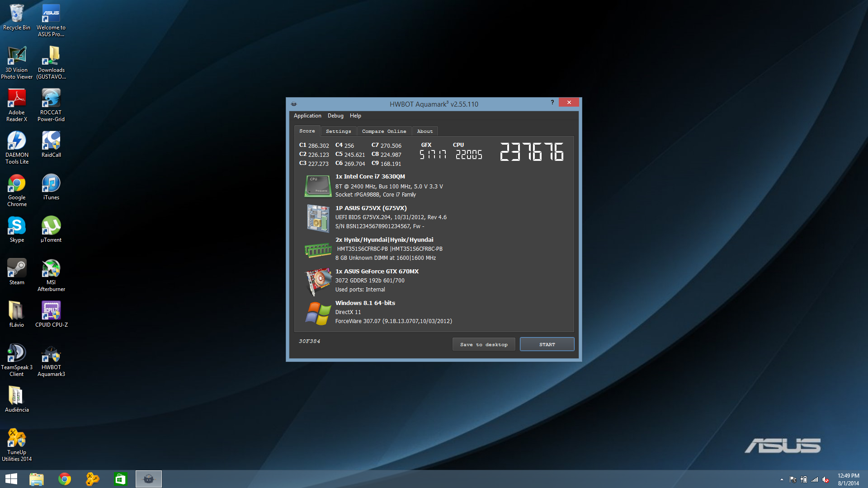
Task: Click the question mark help button
Action: (x=552, y=102)
